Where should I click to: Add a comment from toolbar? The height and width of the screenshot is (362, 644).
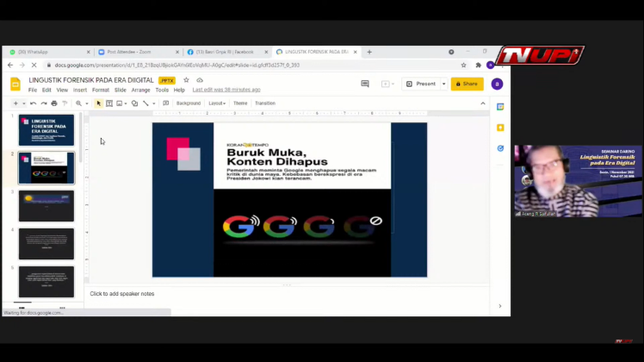pos(166,103)
